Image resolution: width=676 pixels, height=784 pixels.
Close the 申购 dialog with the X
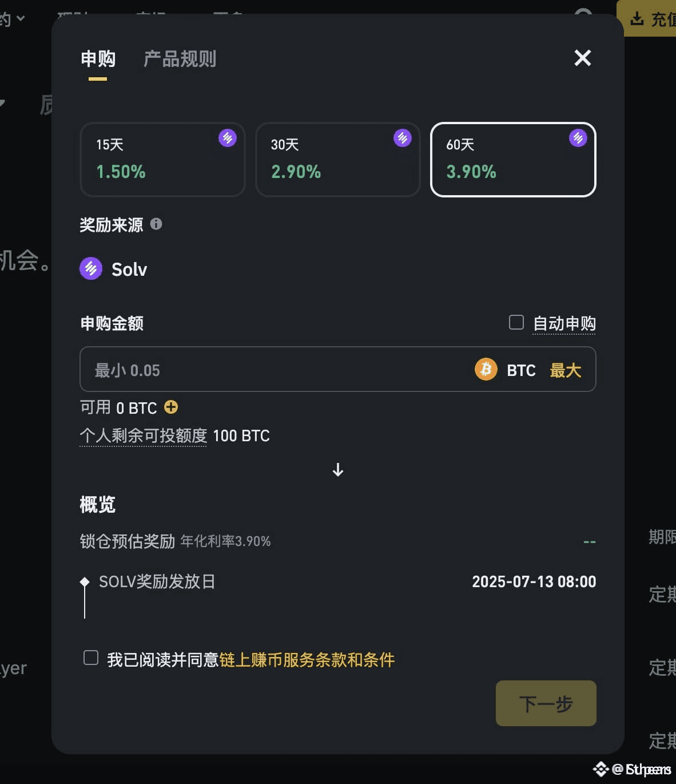[x=582, y=58]
